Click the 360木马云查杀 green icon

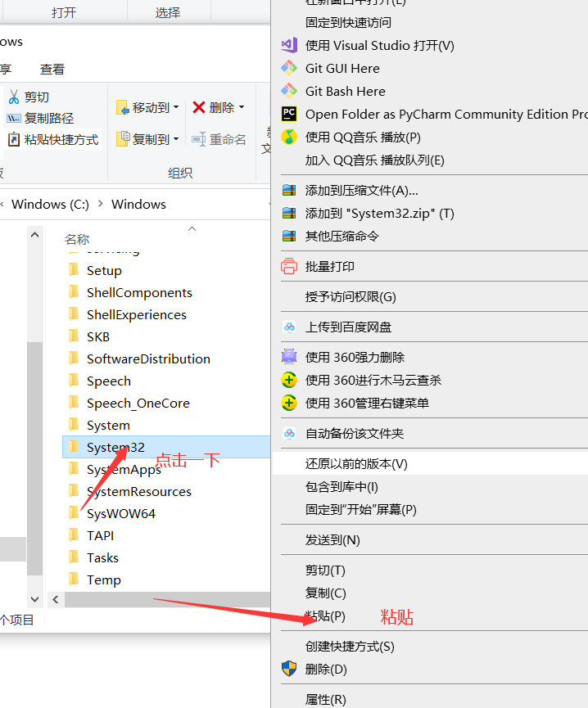click(x=289, y=380)
